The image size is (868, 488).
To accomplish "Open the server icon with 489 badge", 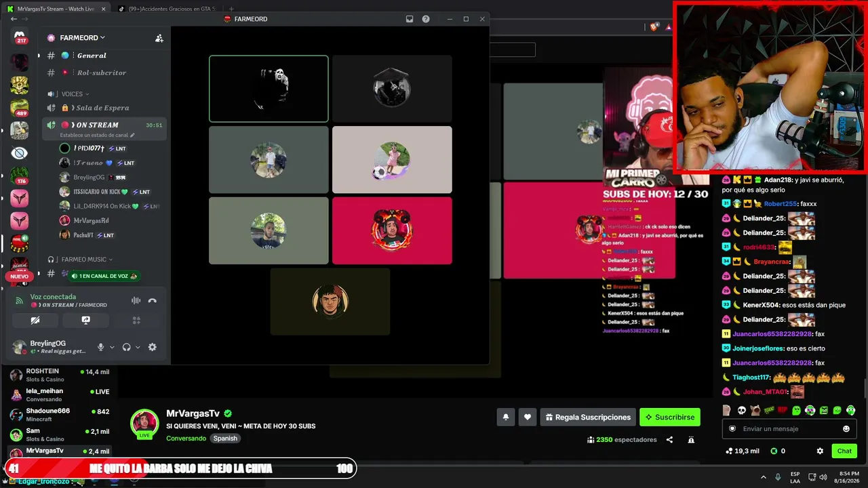I will tap(20, 107).
